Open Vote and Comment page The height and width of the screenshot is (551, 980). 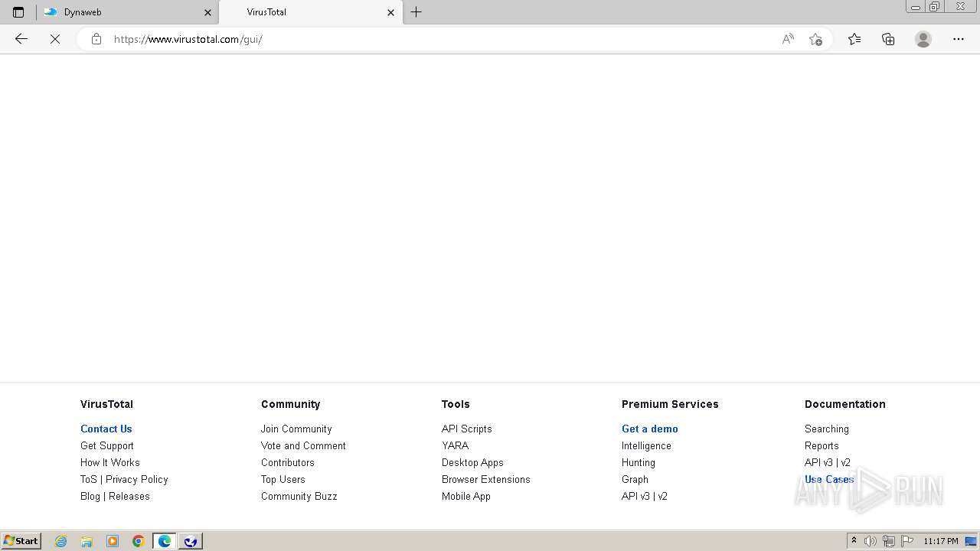[303, 445]
